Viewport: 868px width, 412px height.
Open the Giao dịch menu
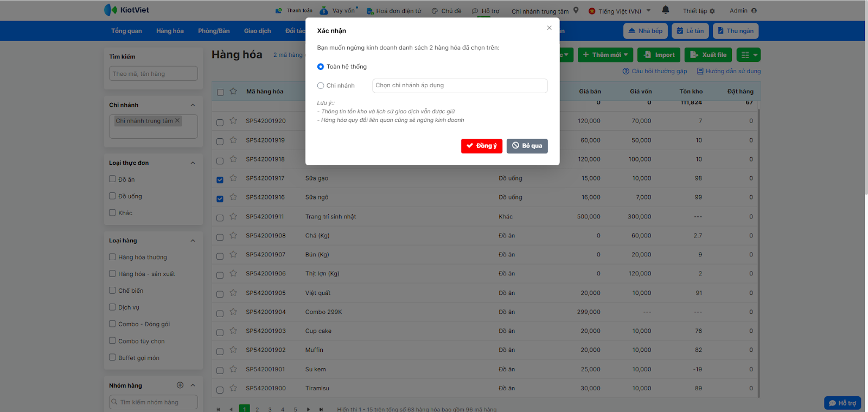click(257, 31)
